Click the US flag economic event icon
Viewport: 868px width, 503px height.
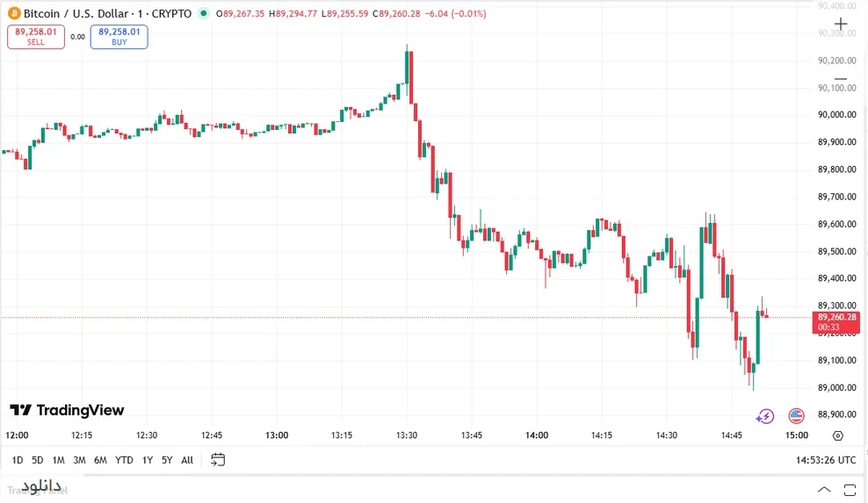[796, 416]
